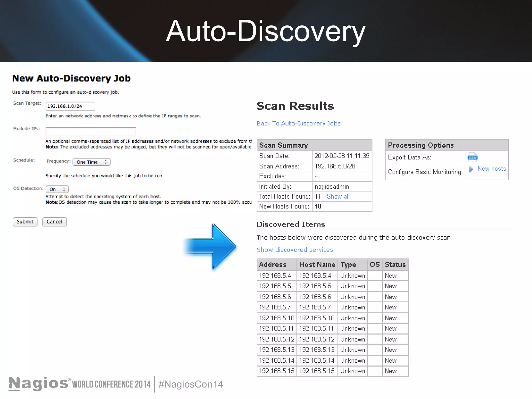Select address cell 192.168.5.13

(x=277, y=350)
